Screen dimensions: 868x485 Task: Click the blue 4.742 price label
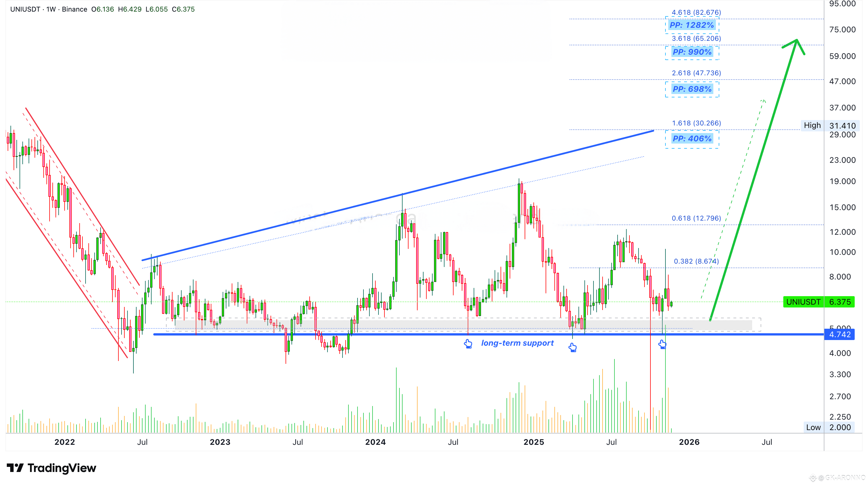(839, 334)
